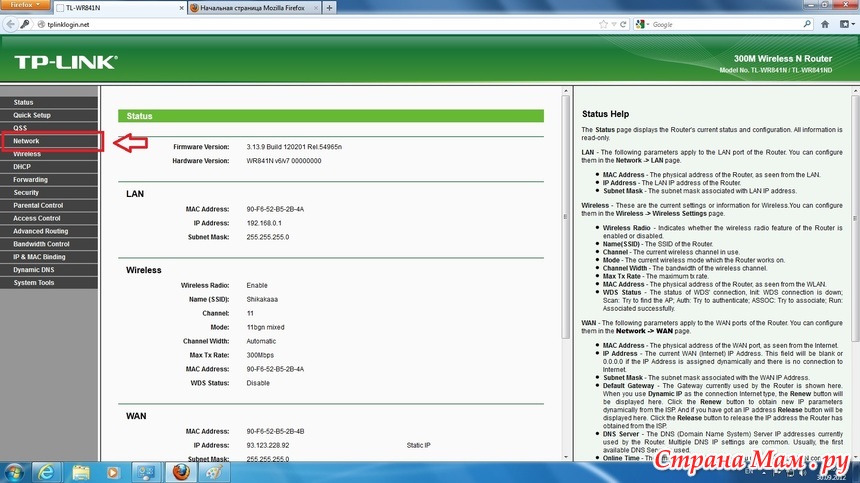Open Access Control settings
This screenshot has height=483, width=860.
tap(49, 218)
